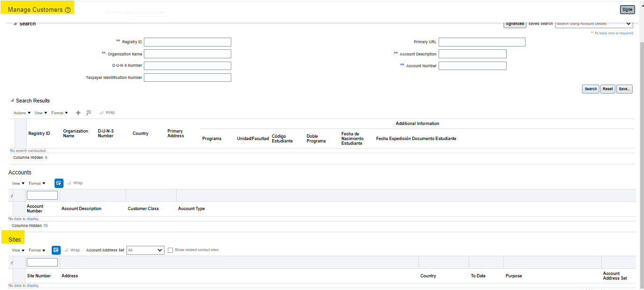The image size is (644, 290).
Task: Click Address column header in Sites
Action: pos(70,276)
